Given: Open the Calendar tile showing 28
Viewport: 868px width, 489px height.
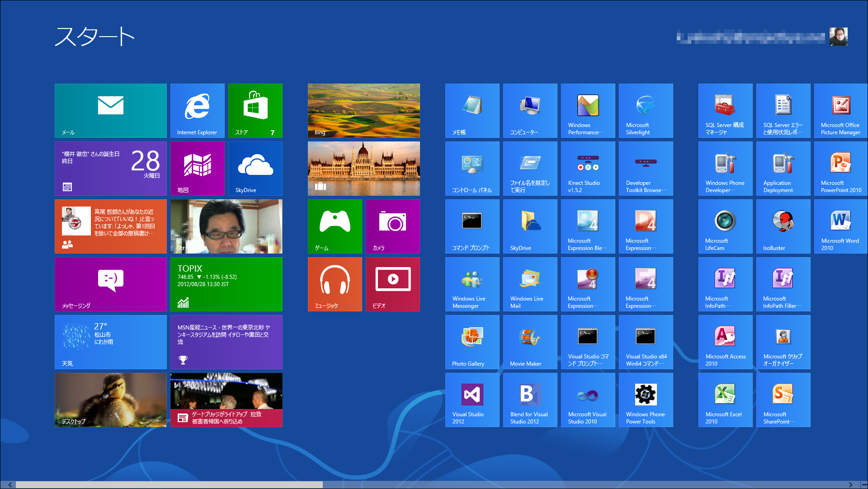Looking at the screenshot, I should (x=111, y=169).
